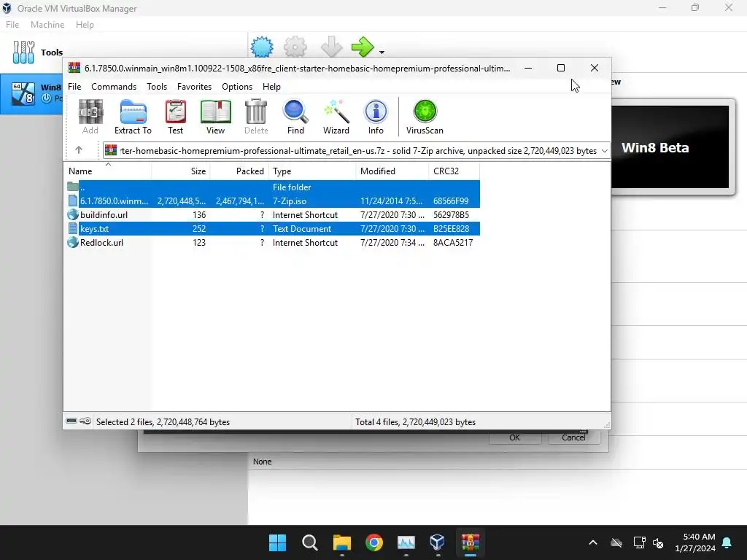Start VirusScan on the archive
Image resolution: width=747 pixels, height=560 pixels.
pyautogui.click(x=425, y=112)
